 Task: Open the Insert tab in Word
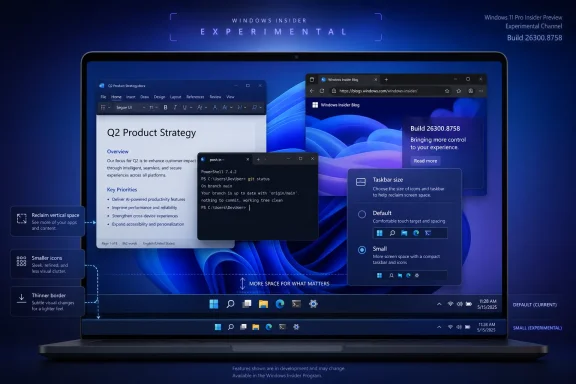[x=131, y=97]
